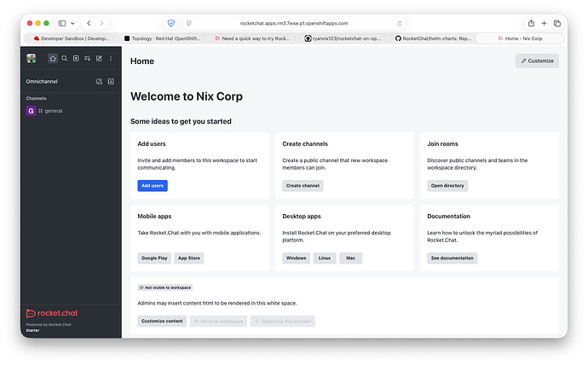
Task: Open Omnichannel contact center icon
Action: (111, 81)
